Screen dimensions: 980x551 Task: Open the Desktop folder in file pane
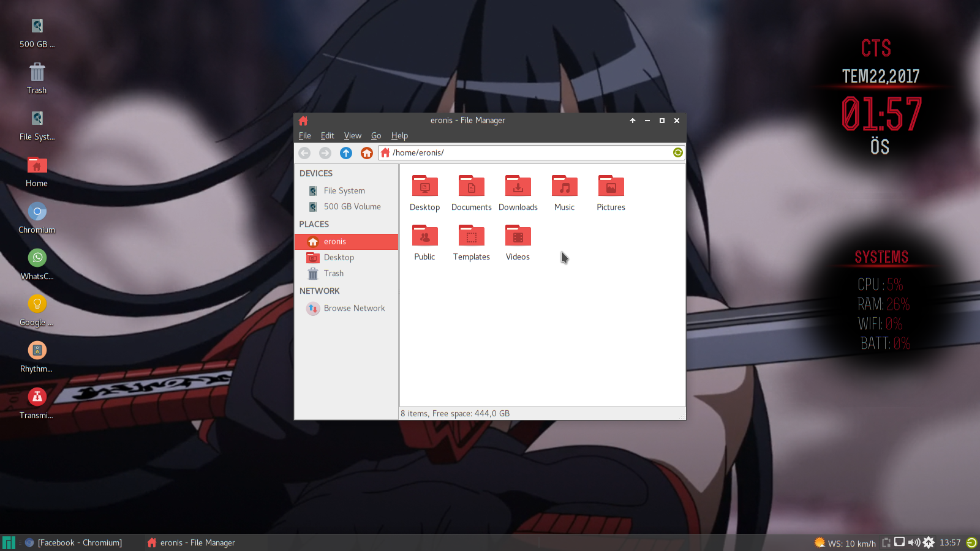point(425,193)
